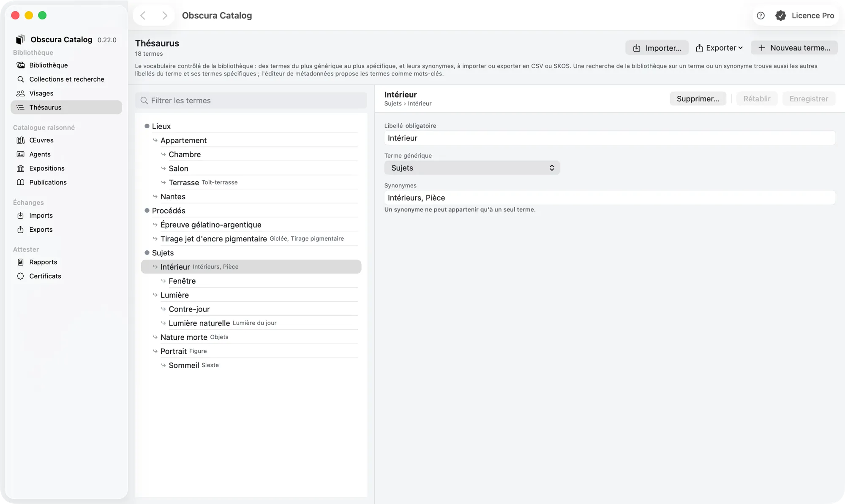Click the Agents card icon
This screenshot has height=504, width=845.
coord(20,154)
